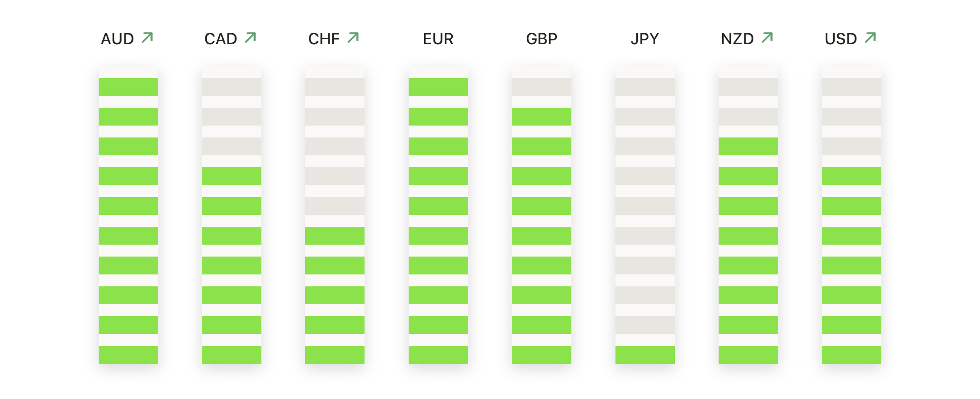Select the EUR currency label

438,39
